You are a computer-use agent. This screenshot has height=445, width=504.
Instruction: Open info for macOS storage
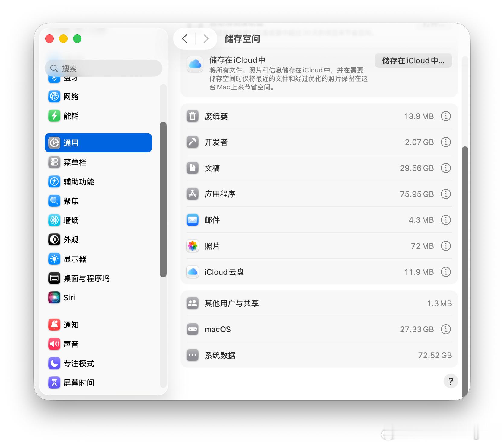pyautogui.click(x=446, y=329)
